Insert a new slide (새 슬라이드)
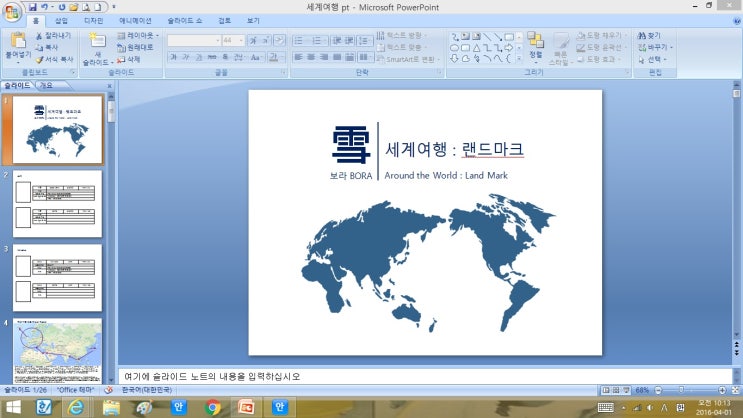The width and height of the screenshot is (743, 418). pyautogui.click(x=97, y=48)
